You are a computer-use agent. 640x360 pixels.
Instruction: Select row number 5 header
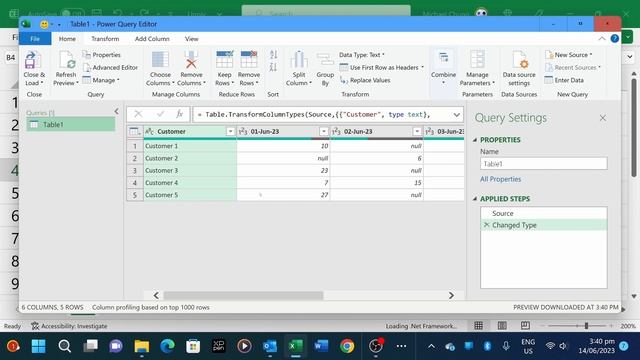[x=135, y=195]
